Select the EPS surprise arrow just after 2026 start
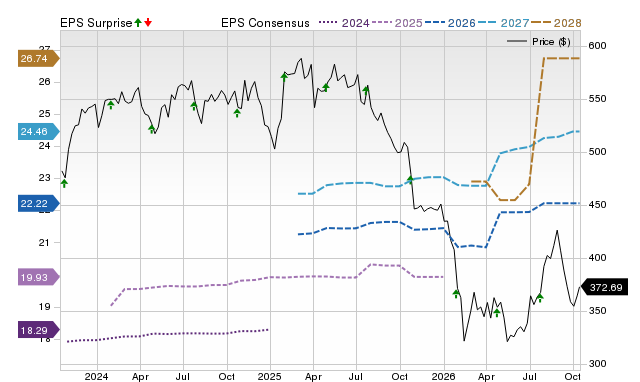 (456, 293)
